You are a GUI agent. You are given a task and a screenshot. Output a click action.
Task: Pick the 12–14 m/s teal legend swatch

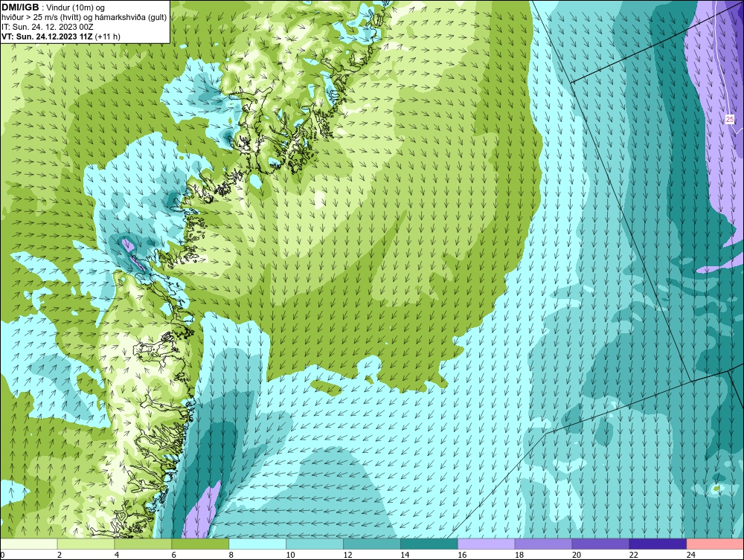tap(371, 544)
